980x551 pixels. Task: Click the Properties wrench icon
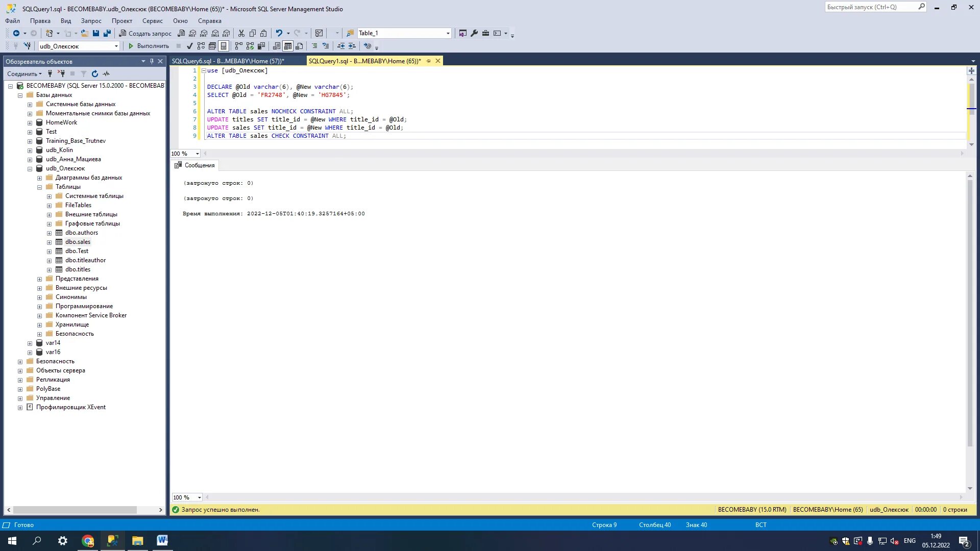pyautogui.click(x=474, y=33)
